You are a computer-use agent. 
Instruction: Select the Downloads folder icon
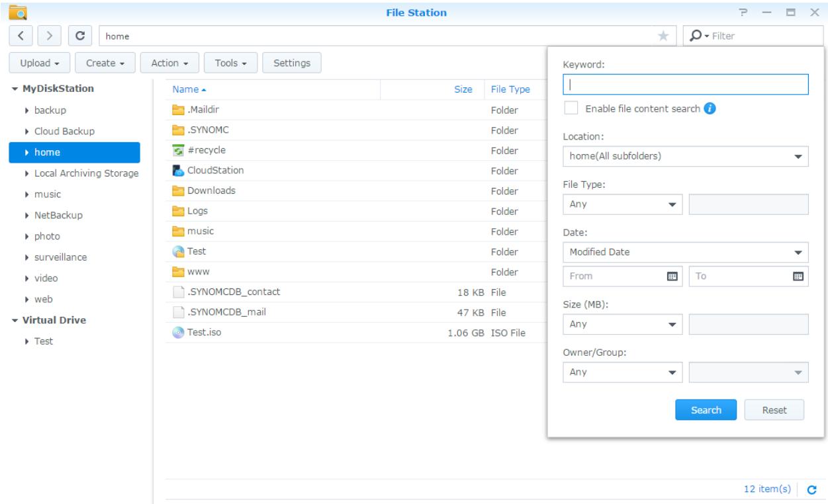coord(177,190)
